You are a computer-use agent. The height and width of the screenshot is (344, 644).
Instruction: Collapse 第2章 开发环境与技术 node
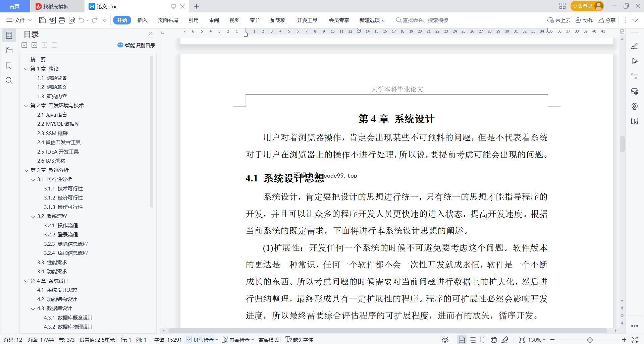pyautogui.click(x=26, y=106)
